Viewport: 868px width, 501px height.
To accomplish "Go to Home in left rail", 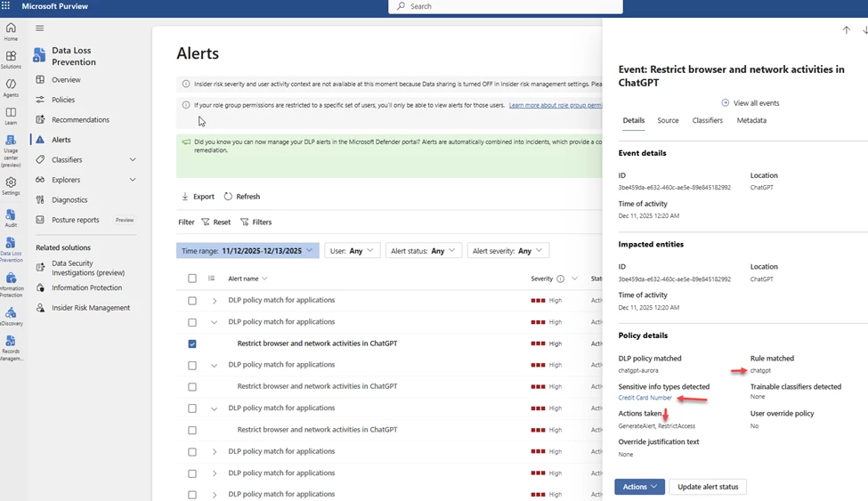I will [11, 31].
